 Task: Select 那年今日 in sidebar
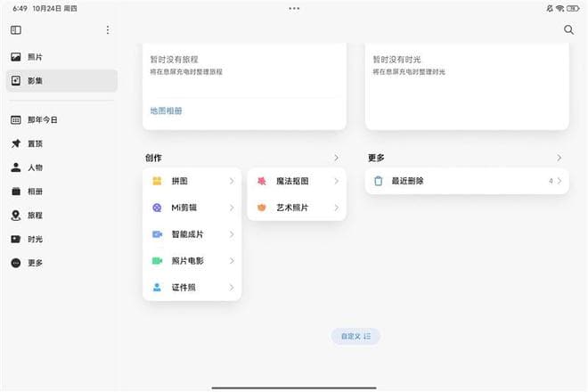pyautogui.click(x=40, y=119)
